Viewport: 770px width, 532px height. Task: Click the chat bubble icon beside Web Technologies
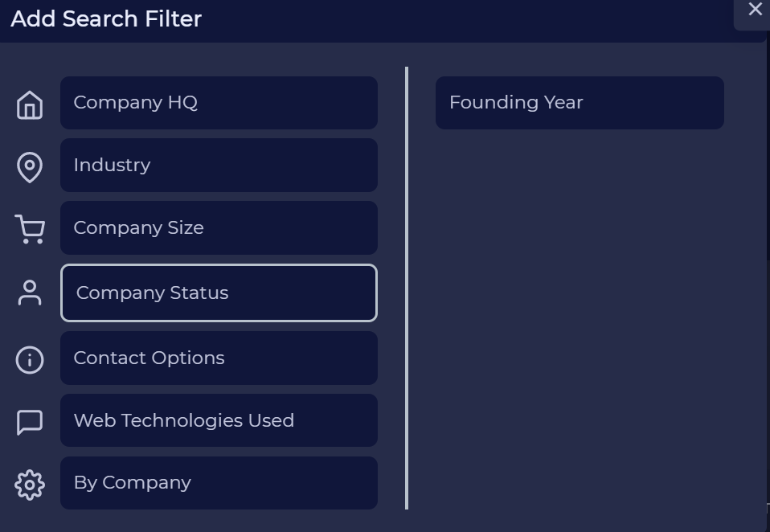30,422
